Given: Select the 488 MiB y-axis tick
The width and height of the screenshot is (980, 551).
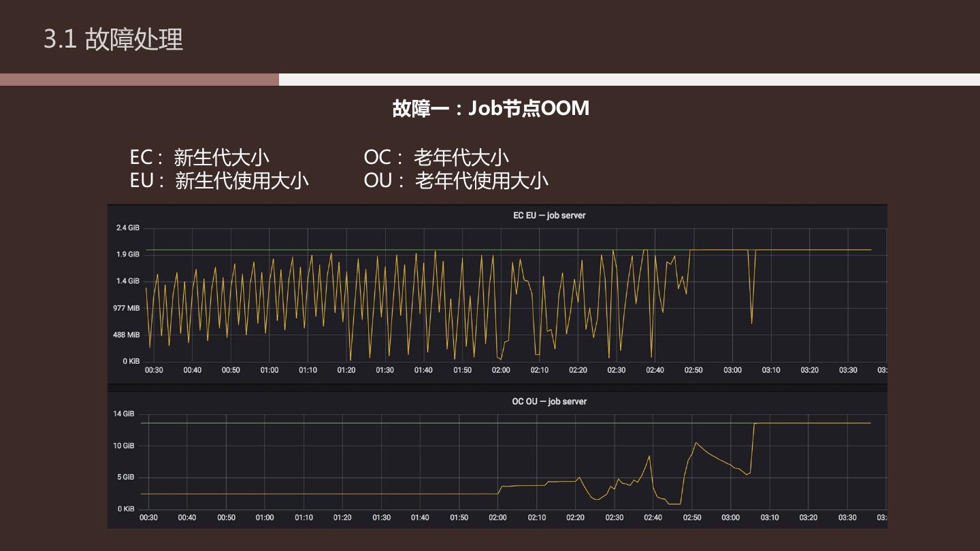Looking at the screenshot, I should (x=127, y=335).
